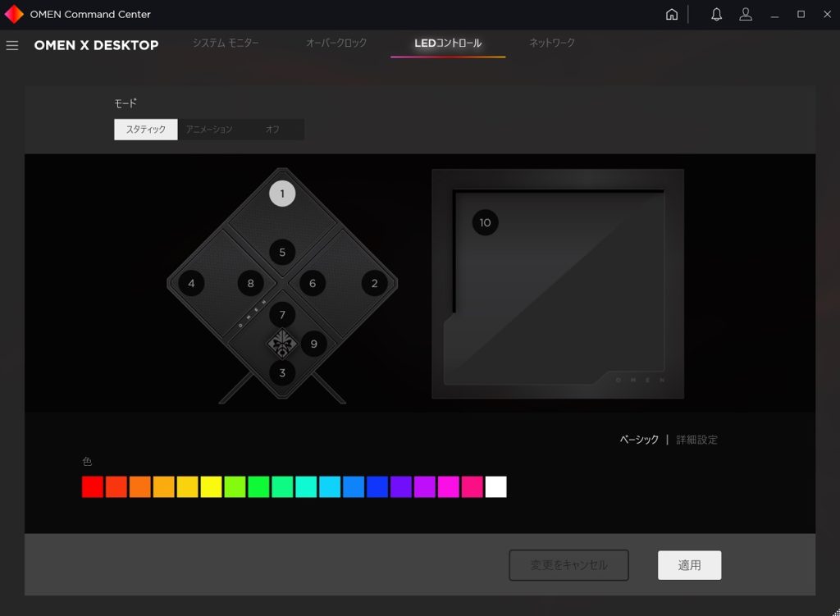Select LED zone 4 on the desktop
The image size is (840, 616).
191,283
